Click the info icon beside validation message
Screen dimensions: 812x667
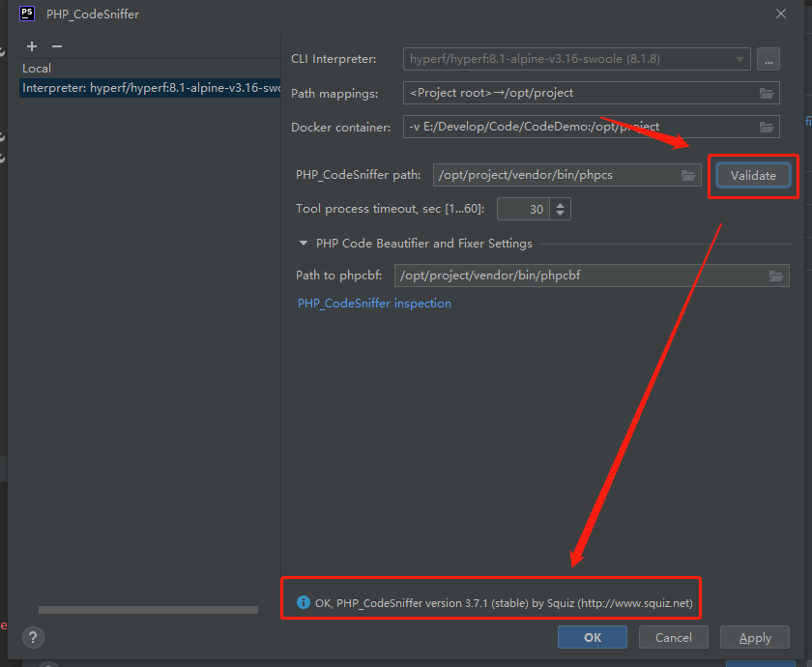coord(303,602)
